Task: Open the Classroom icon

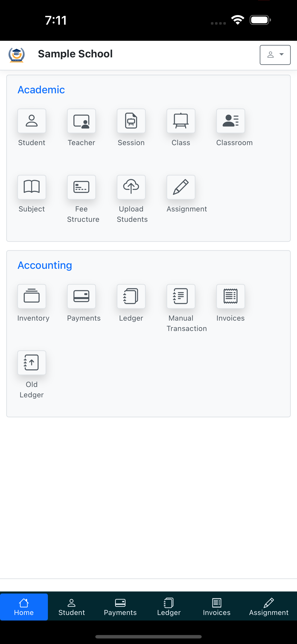Action: pyautogui.click(x=231, y=121)
